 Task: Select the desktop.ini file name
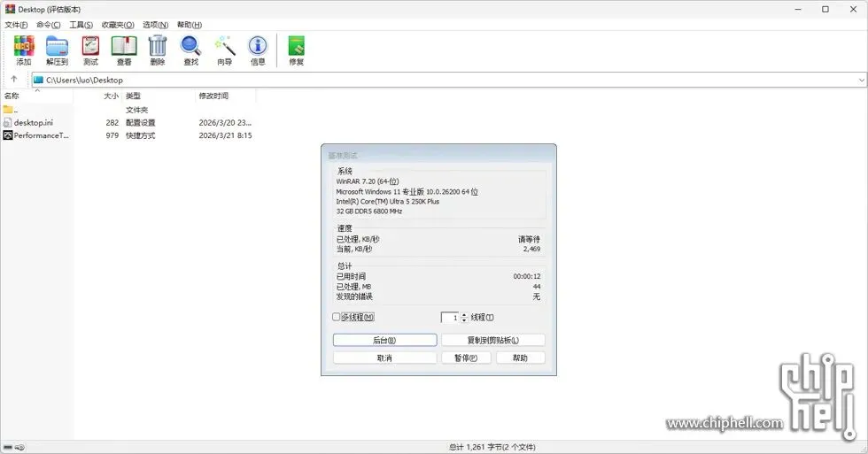click(34, 122)
